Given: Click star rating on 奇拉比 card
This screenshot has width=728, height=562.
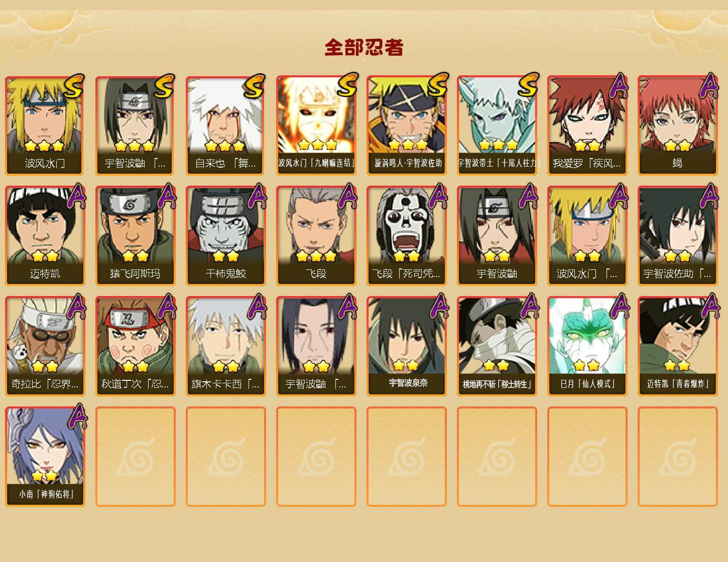Looking at the screenshot, I should [45, 366].
